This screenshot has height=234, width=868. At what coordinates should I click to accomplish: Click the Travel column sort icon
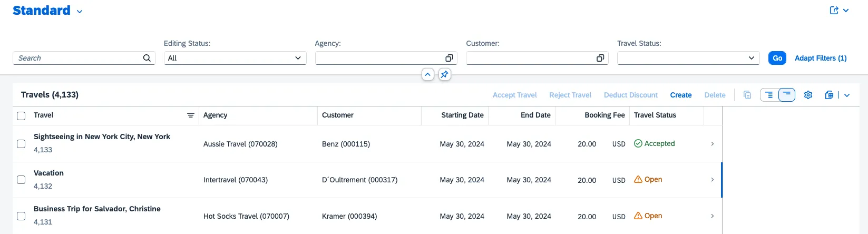(191, 115)
